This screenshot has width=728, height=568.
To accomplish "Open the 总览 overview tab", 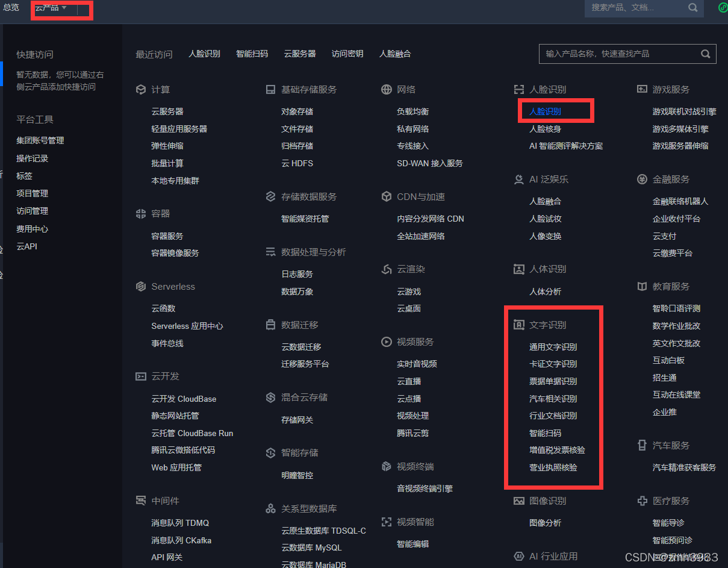I will 11,7.
